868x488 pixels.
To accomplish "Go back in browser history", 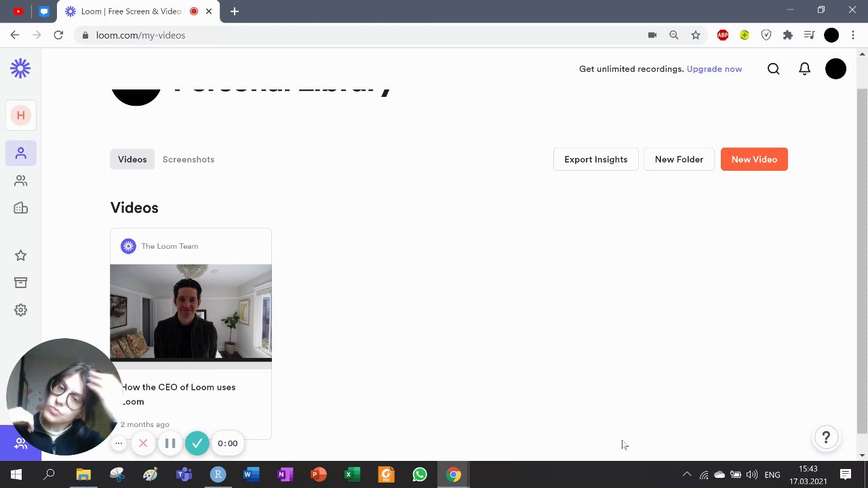I will (15, 35).
